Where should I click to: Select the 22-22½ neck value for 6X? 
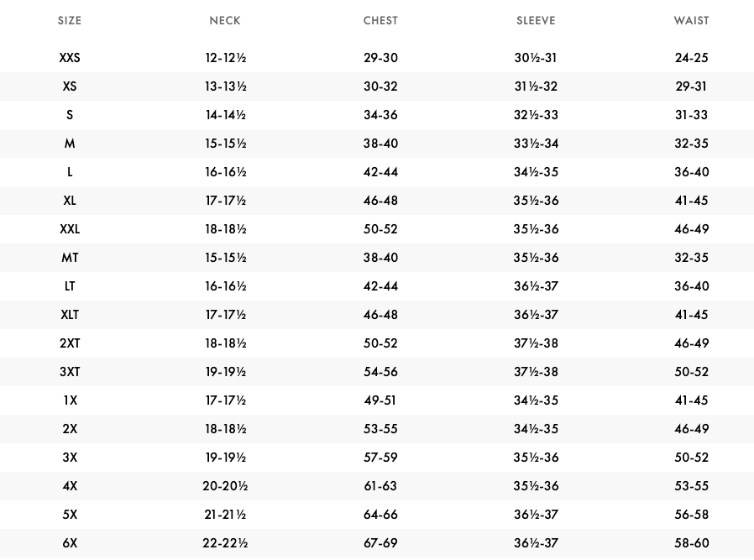tap(225, 543)
